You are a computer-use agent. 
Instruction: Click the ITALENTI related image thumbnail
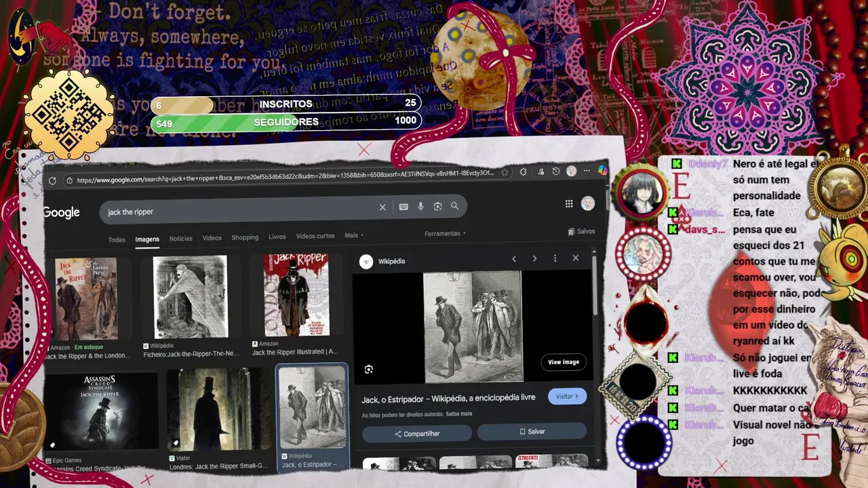551,462
